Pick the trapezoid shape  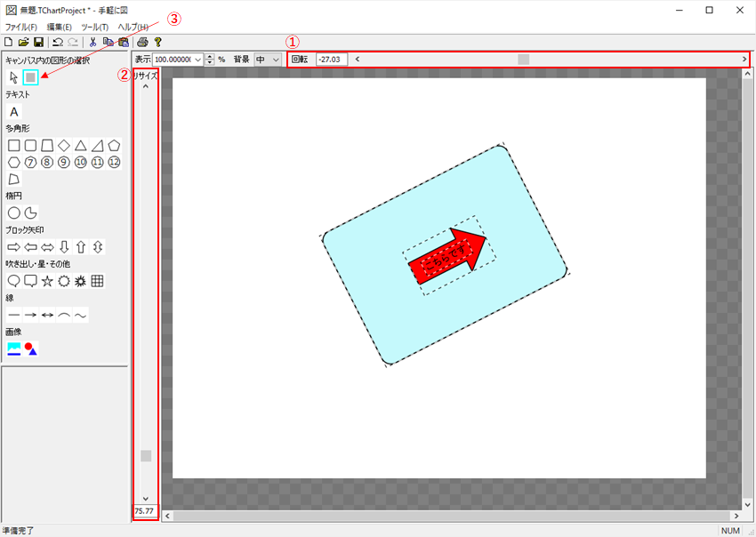(47, 145)
